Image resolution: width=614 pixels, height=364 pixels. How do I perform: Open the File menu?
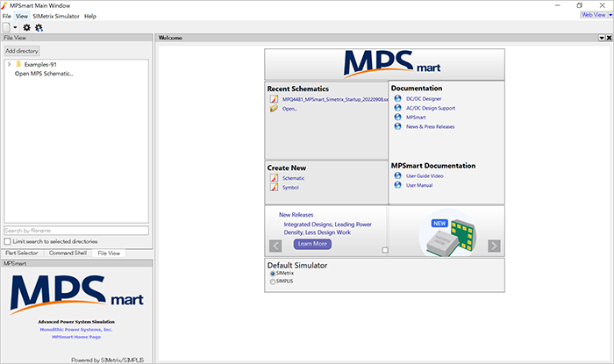pyautogui.click(x=7, y=16)
